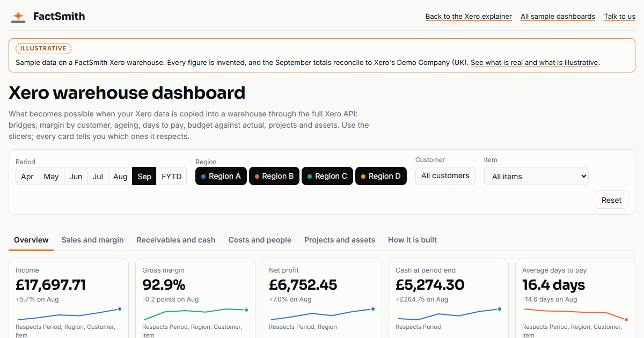644x338 pixels.
Task: Open the All customers picker
Action: pyautogui.click(x=445, y=175)
